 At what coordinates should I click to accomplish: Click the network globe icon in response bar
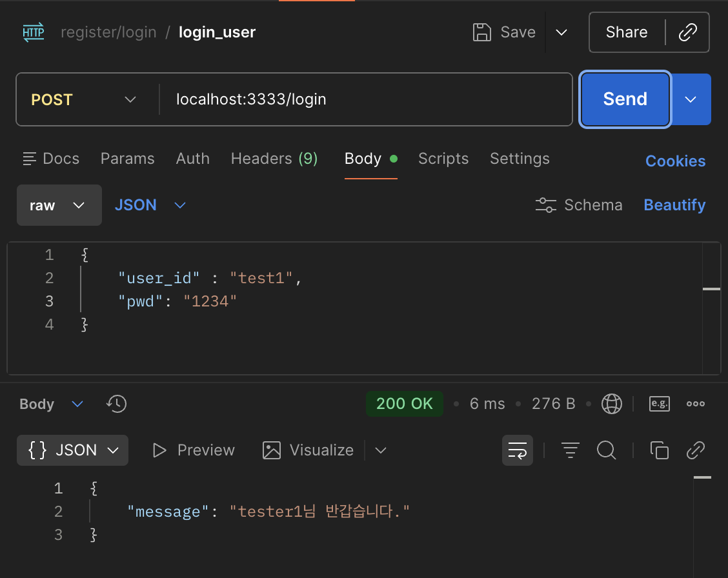click(x=611, y=404)
